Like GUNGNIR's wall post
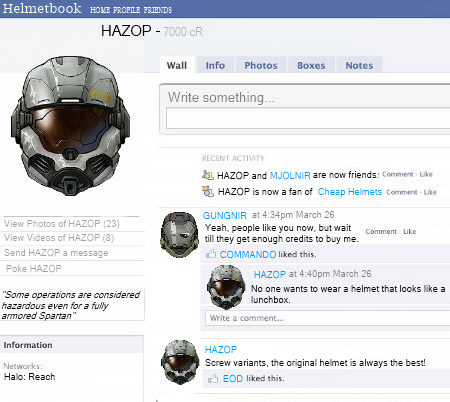Screen dimensions: 450x402 410,231
